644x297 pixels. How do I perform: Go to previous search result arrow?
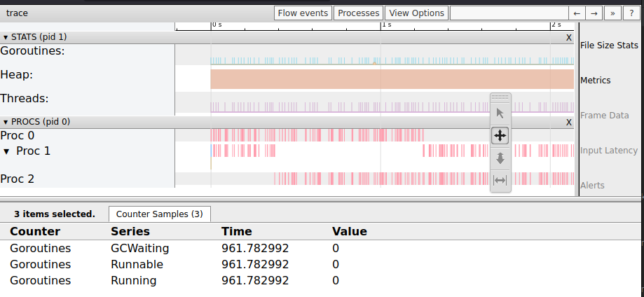tap(577, 13)
